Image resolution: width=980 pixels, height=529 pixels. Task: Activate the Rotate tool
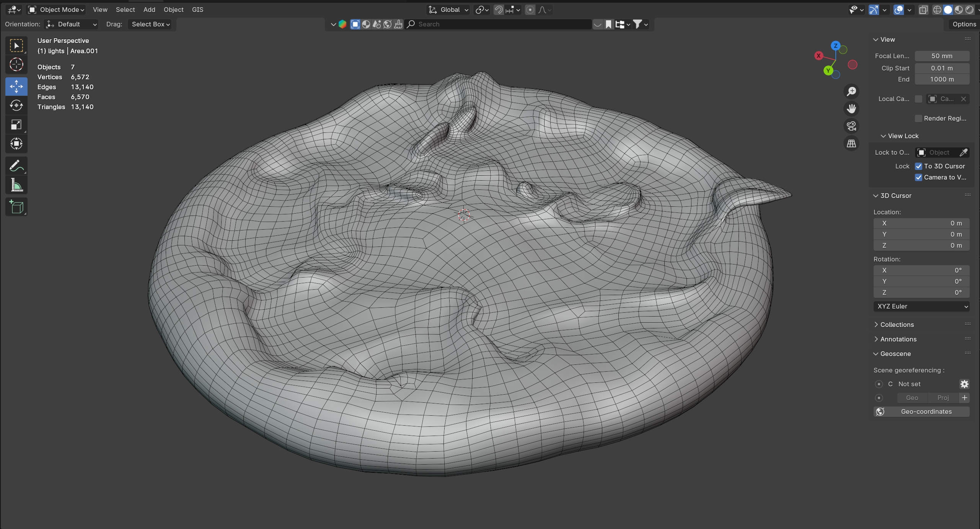click(x=16, y=105)
